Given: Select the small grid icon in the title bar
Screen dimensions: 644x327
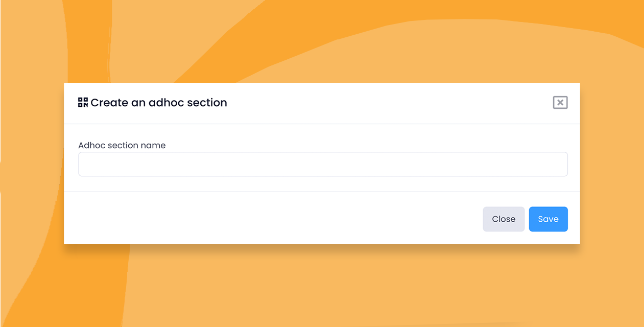Looking at the screenshot, I should 83,102.
